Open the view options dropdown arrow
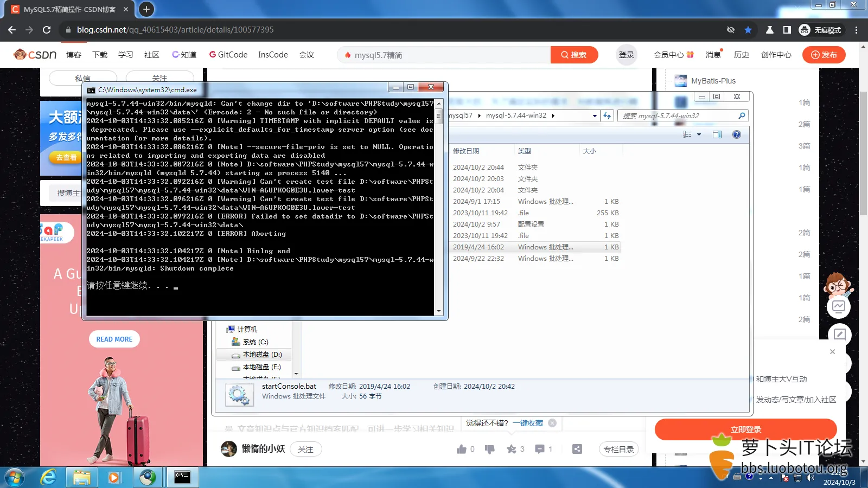 [699, 134]
